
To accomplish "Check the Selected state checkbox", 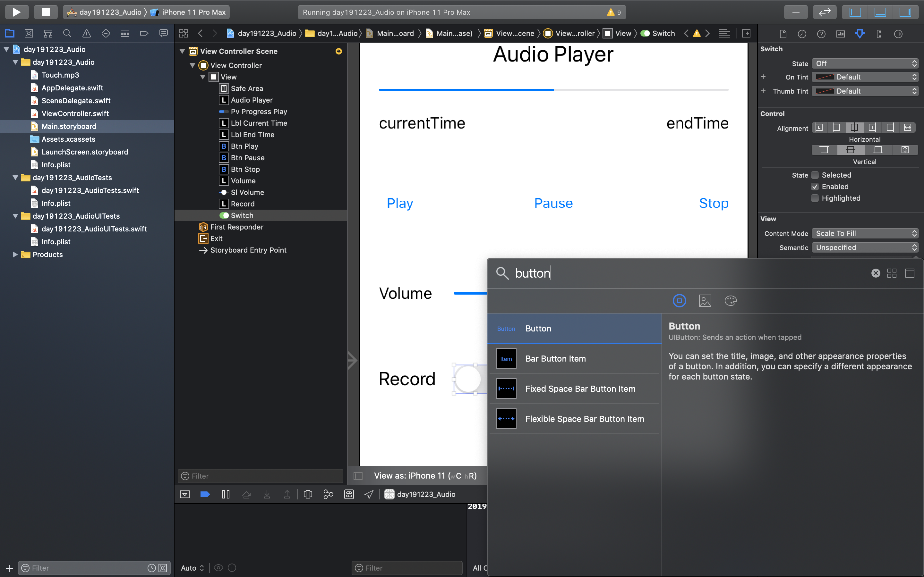I will (x=815, y=175).
